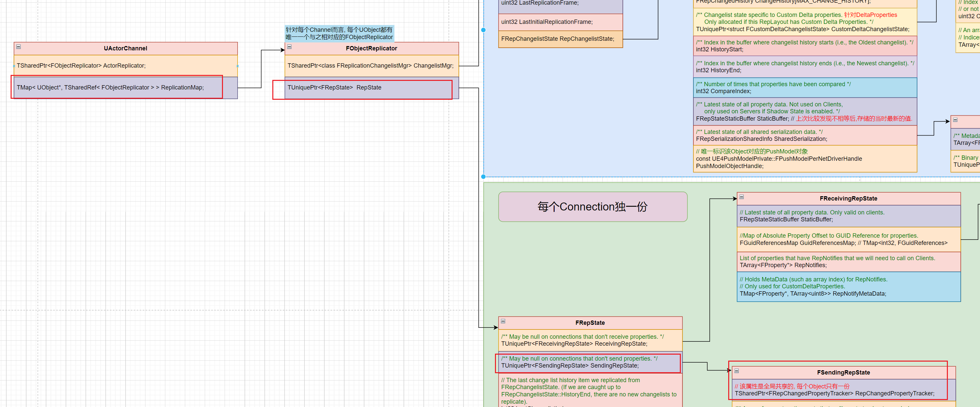980x407 pixels.
Task: Collapse the FObjectReplicator container
Action: pos(289,47)
